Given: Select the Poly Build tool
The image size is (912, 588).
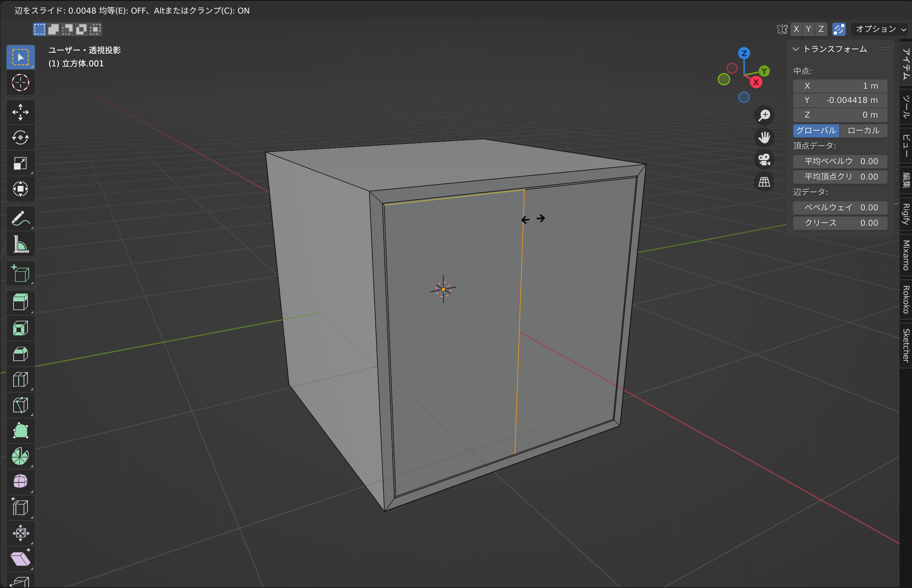Looking at the screenshot, I should (21, 431).
